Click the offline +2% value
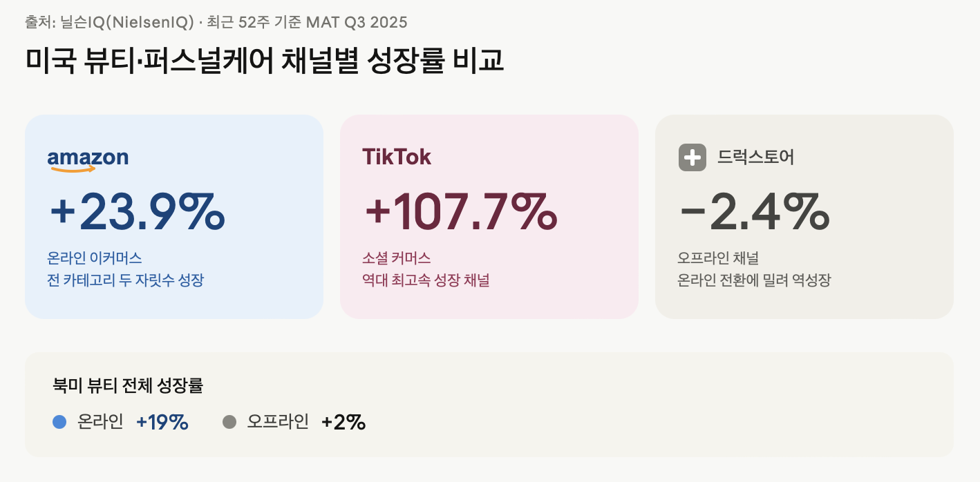 click(x=343, y=422)
